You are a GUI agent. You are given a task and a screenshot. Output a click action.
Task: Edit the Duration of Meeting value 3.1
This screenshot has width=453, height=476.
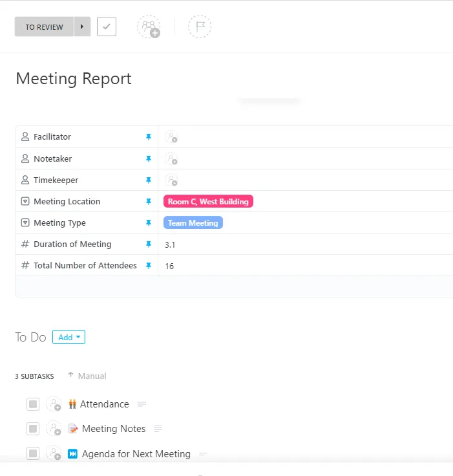pyautogui.click(x=170, y=244)
